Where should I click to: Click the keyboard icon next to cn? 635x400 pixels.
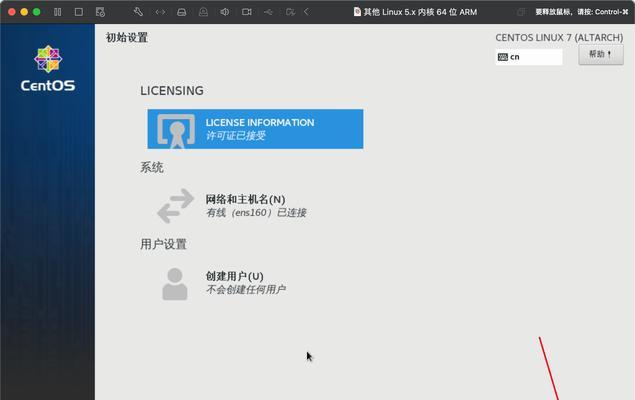tap(503, 57)
